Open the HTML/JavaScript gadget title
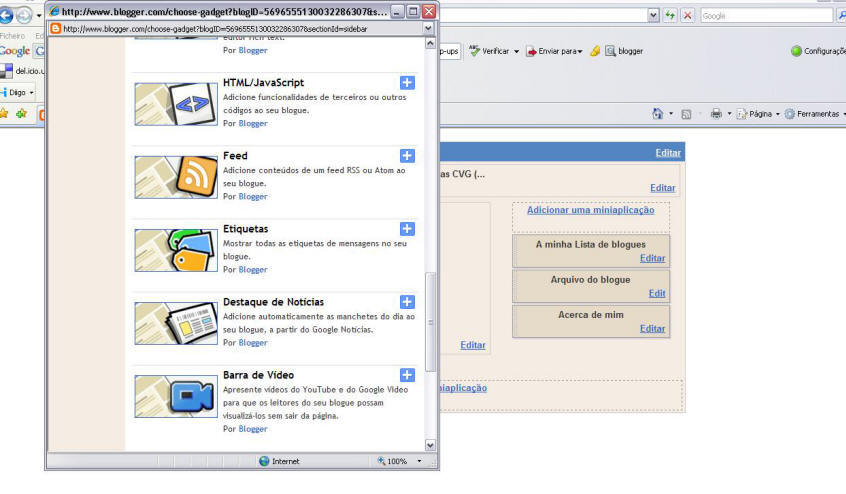The width and height of the screenshot is (846, 494). click(263, 83)
